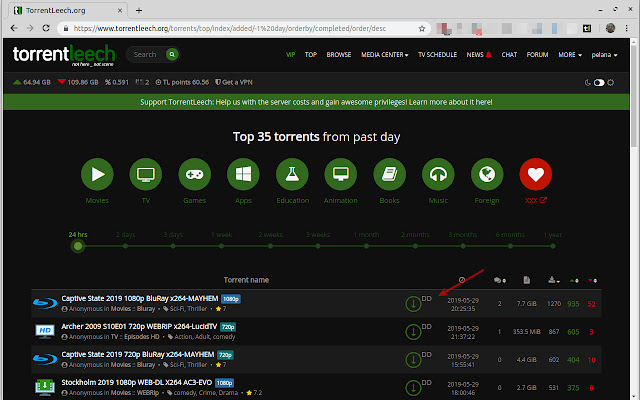Open the FORUM menu item
This screenshot has height=400, width=640.
(x=537, y=55)
